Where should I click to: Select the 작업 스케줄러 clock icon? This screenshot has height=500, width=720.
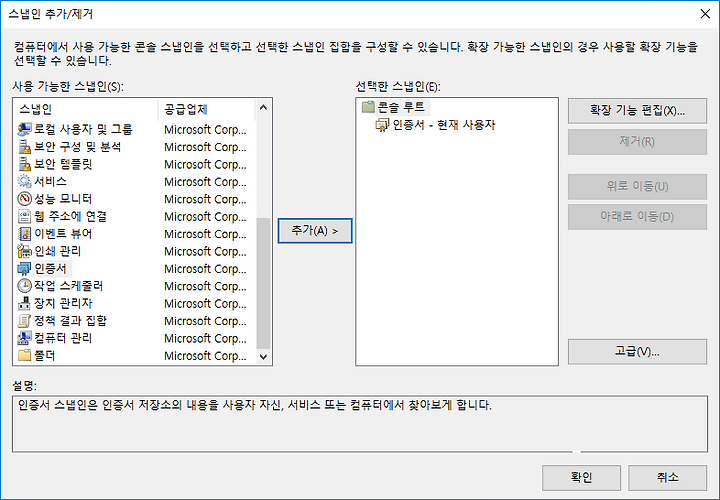pyautogui.click(x=24, y=286)
